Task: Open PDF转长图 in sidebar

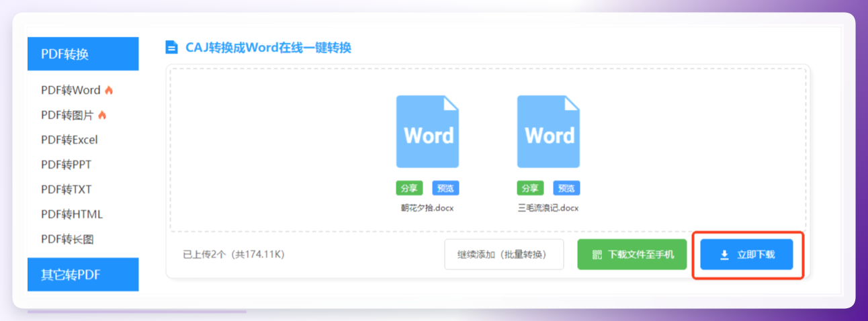Action: [67, 239]
